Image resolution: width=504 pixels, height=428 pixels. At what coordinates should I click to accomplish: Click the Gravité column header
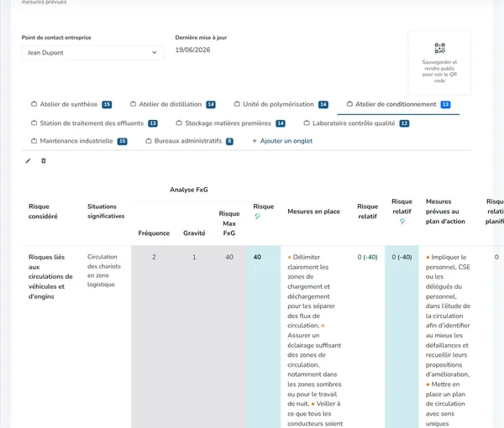tap(194, 233)
